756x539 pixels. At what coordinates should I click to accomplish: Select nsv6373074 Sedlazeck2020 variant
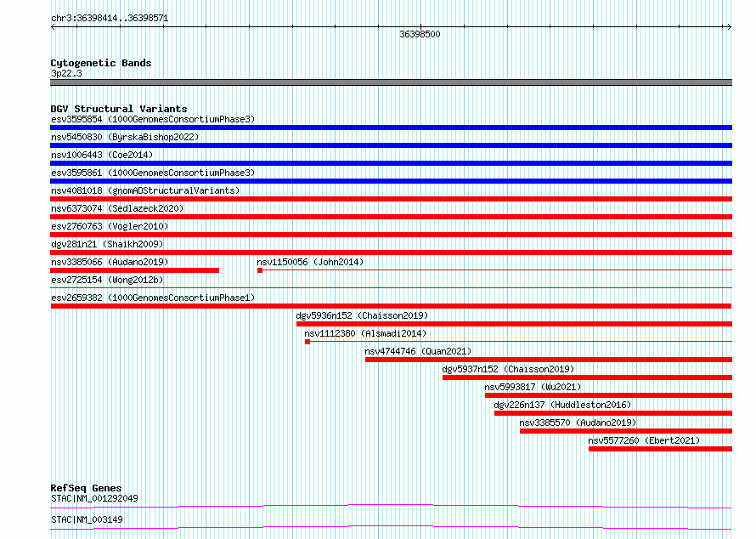[x=117, y=208]
